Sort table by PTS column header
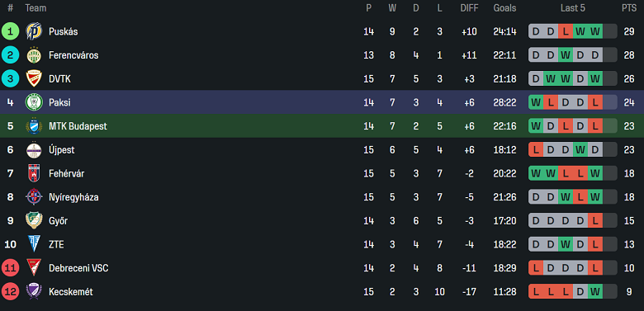This screenshot has width=644, height=311. tap(629, 7)
